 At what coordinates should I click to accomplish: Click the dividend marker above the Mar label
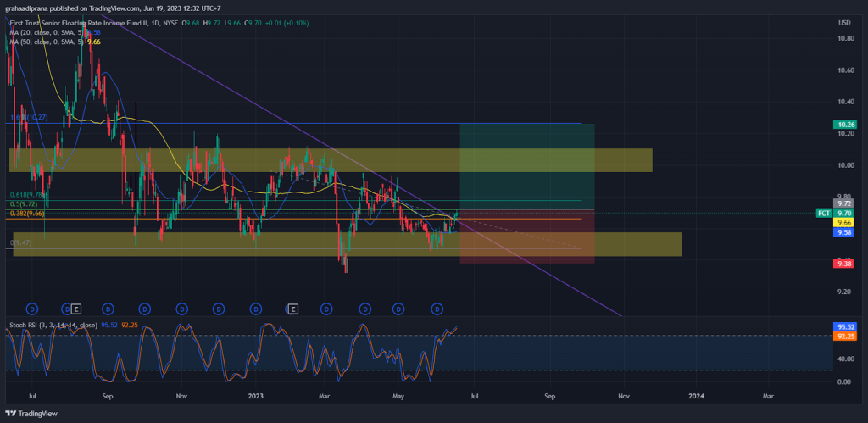[x=326, y=309]
